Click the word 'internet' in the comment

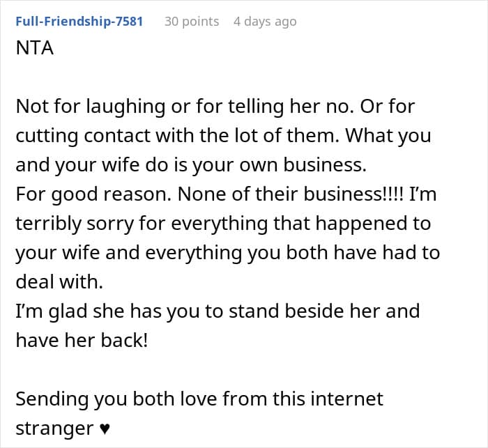[x=342, y=399]
